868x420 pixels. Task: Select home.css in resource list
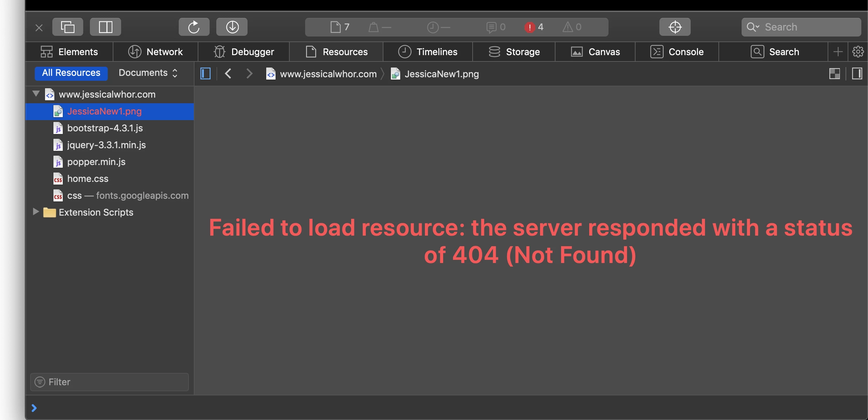pyautogui.click(x=88, y=178)
